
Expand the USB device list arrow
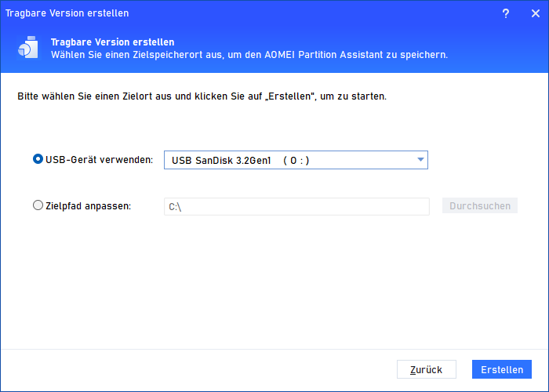pos(420,160)
